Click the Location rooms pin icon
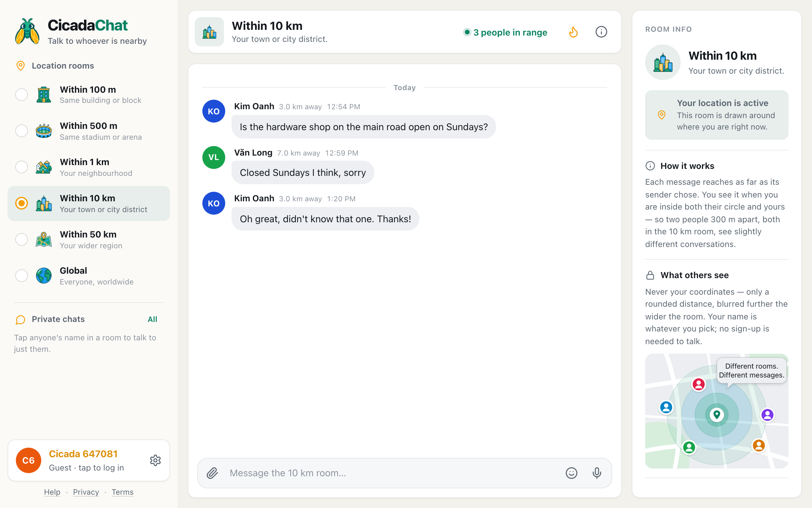The width and height of the screenshot is (812, 508). coord(21,66)
